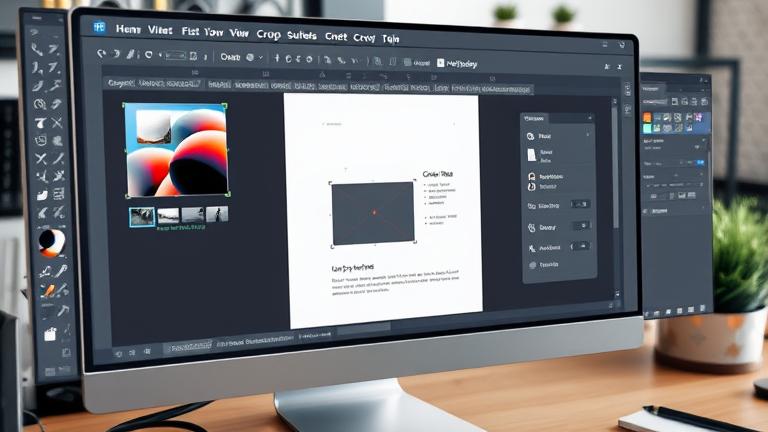Click the dark rectangle on the white page

[373, 213]
